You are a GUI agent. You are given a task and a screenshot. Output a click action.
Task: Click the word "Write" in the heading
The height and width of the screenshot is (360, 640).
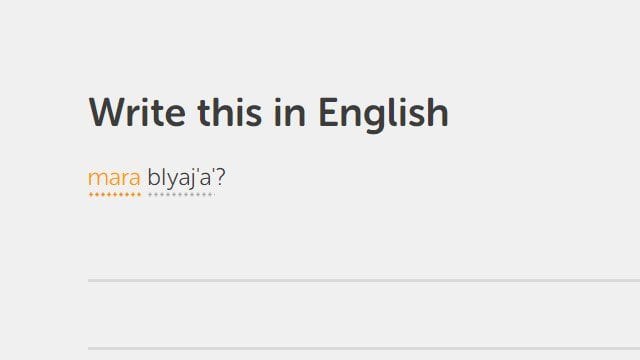[x=137, y=112]
